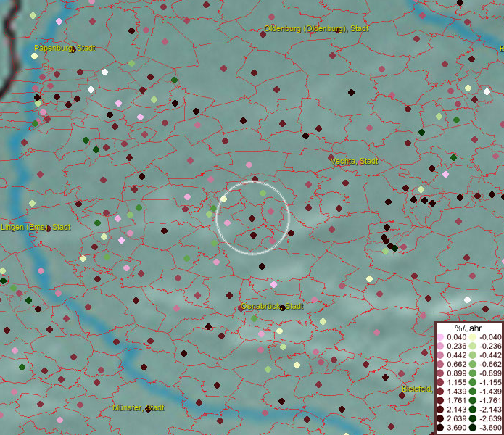
Task: Click the 0.899 legend value
Action: pos(456,373)
